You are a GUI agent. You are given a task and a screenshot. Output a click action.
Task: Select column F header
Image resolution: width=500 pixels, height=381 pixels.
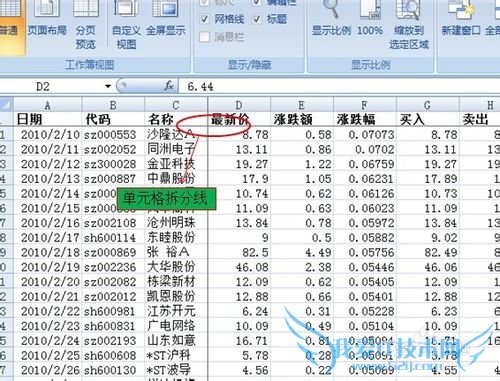tap(365, 105)
